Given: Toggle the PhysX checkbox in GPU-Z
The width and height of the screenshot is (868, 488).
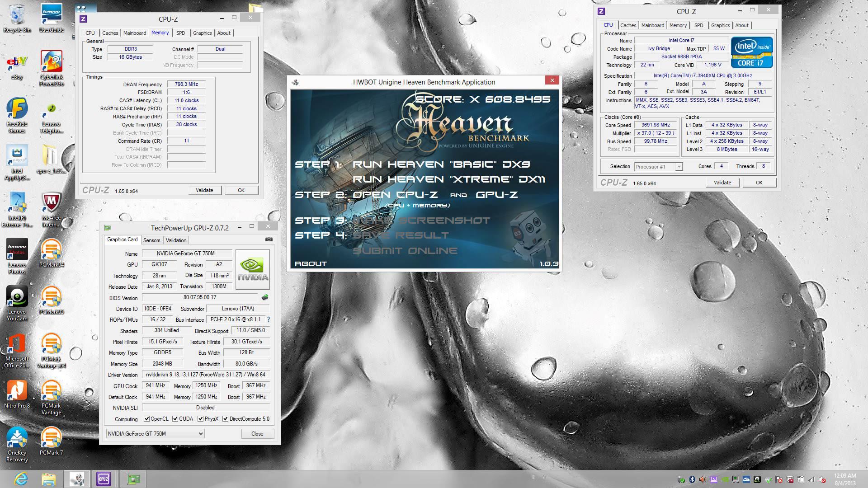Looking at the screenshot, I should (x=201, y=419).
